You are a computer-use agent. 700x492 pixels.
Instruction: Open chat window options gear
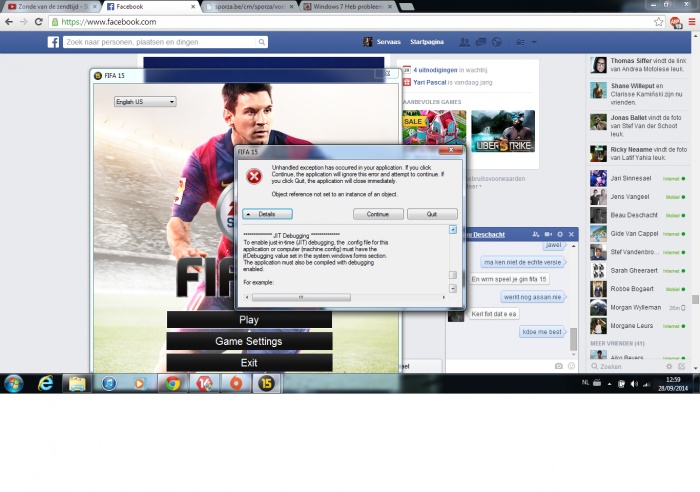tap(560, 234)
